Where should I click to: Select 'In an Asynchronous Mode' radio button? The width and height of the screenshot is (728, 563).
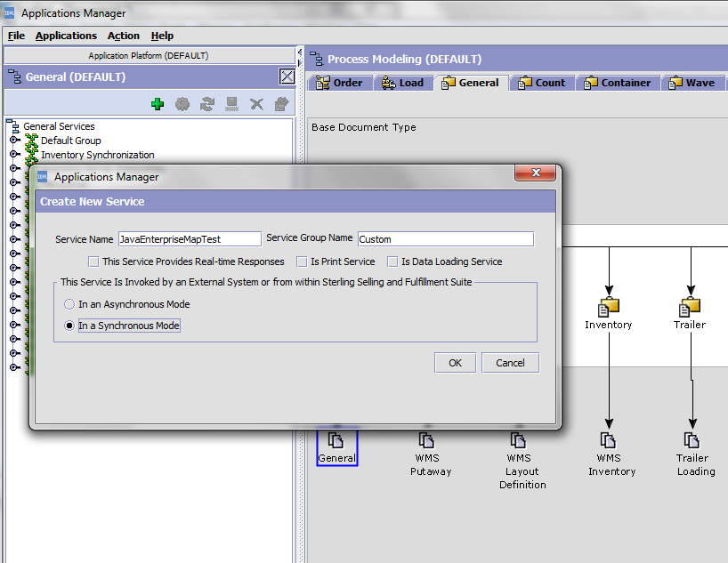(69, 304)
